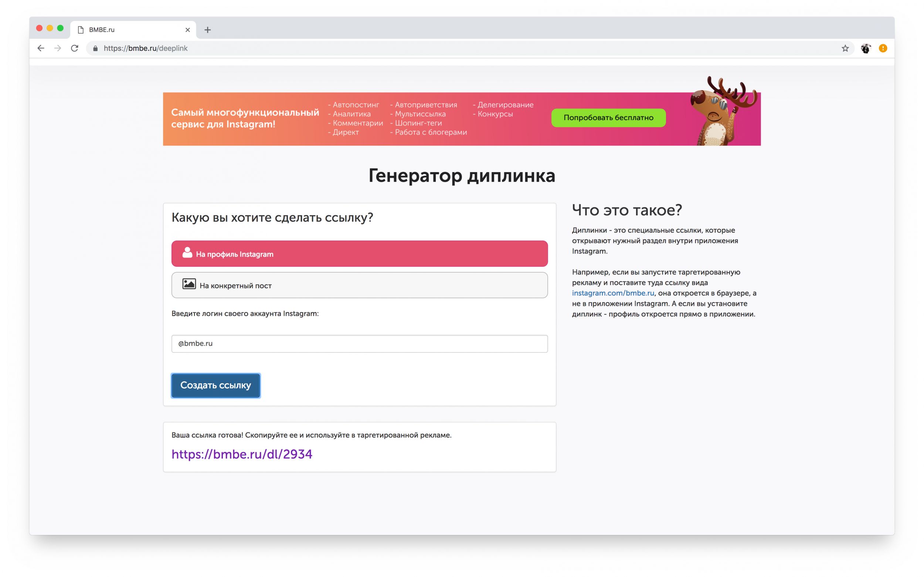Focus the Instagram login input field

click(359, 344)
